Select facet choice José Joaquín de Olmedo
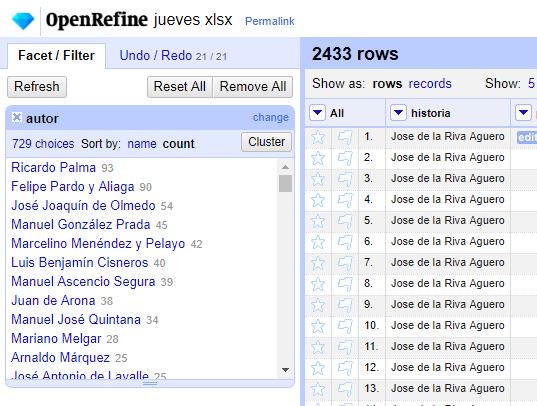 (x=83, y=206)
